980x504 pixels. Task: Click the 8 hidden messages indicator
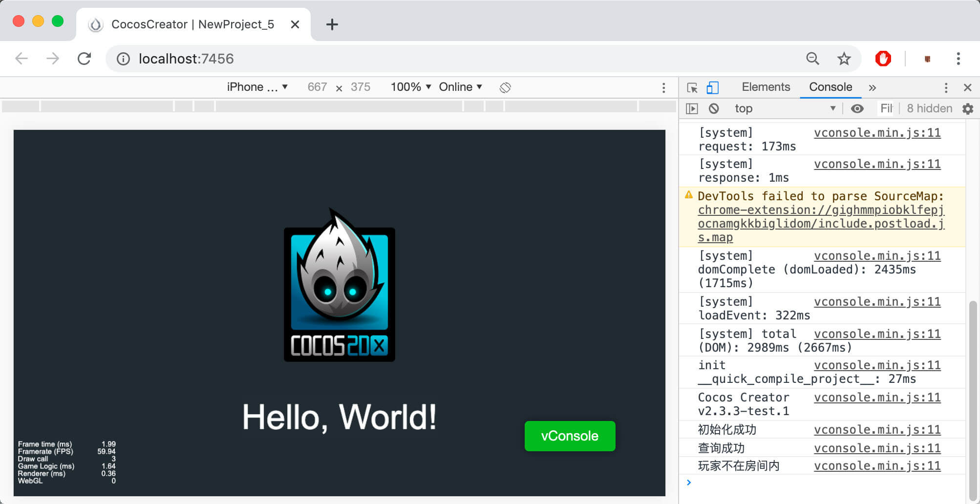(929, 108)
